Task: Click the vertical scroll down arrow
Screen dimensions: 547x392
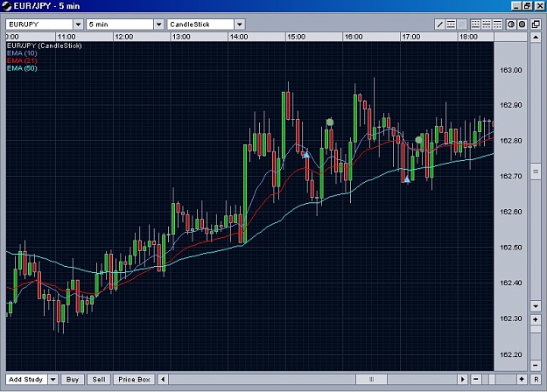Action: 536,306
